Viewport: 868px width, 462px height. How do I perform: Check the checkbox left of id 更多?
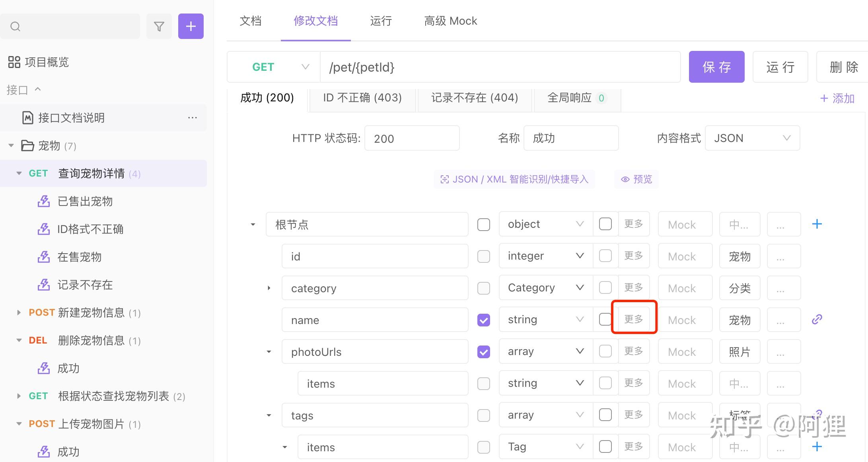tap(605, 256)
